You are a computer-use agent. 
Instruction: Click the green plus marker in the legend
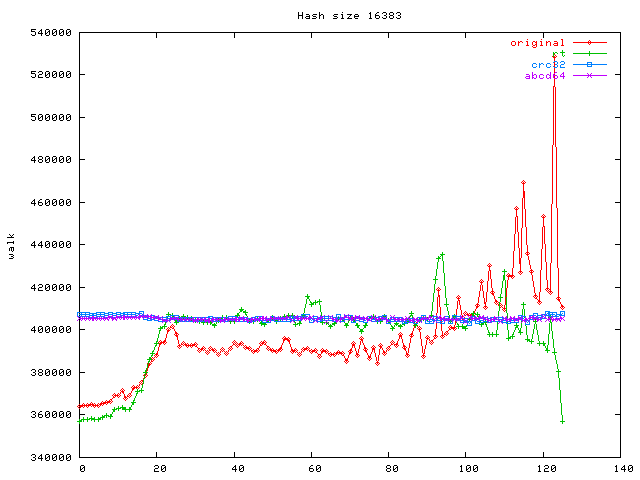[590, 54]
